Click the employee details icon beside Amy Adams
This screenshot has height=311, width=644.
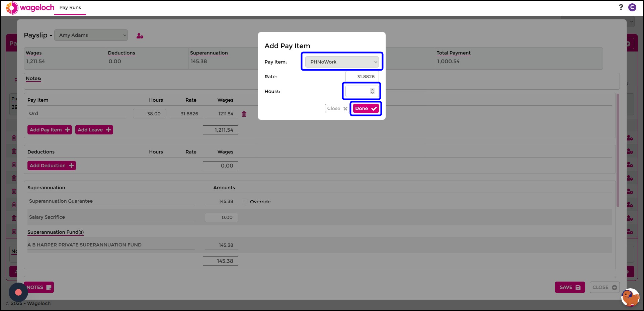140,36
